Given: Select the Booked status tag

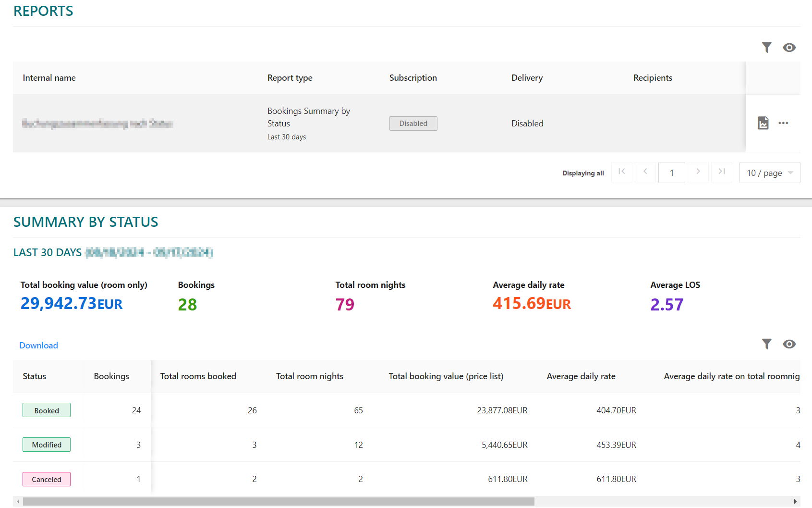Looking at the screenshot, I should point(47,410).
